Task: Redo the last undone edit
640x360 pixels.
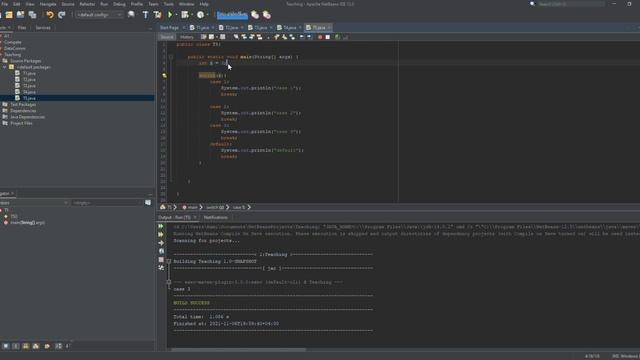Action: point(62,15)
